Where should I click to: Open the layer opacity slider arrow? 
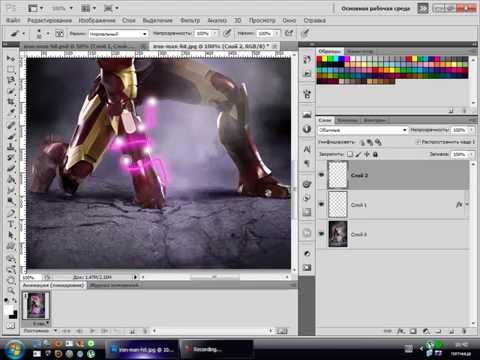471,130
